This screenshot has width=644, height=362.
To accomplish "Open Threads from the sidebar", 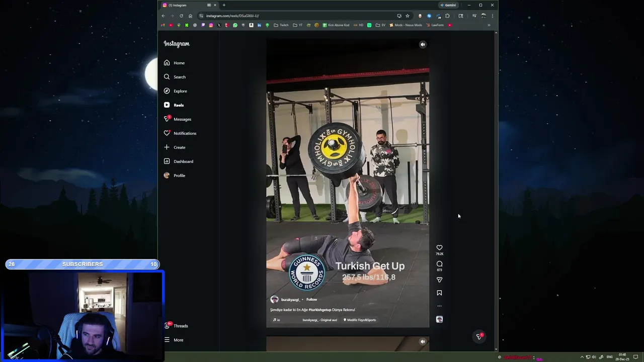I will point(176,326).
